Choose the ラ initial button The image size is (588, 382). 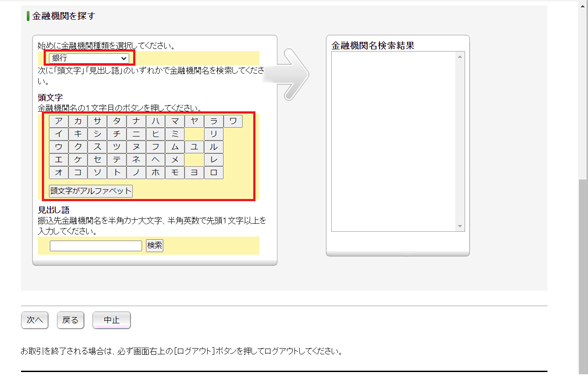point(214,121)
